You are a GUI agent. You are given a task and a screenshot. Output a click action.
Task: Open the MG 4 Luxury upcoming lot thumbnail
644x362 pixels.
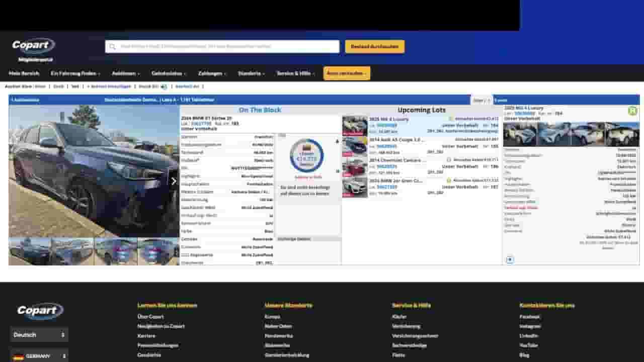click(x=355, y=126)
